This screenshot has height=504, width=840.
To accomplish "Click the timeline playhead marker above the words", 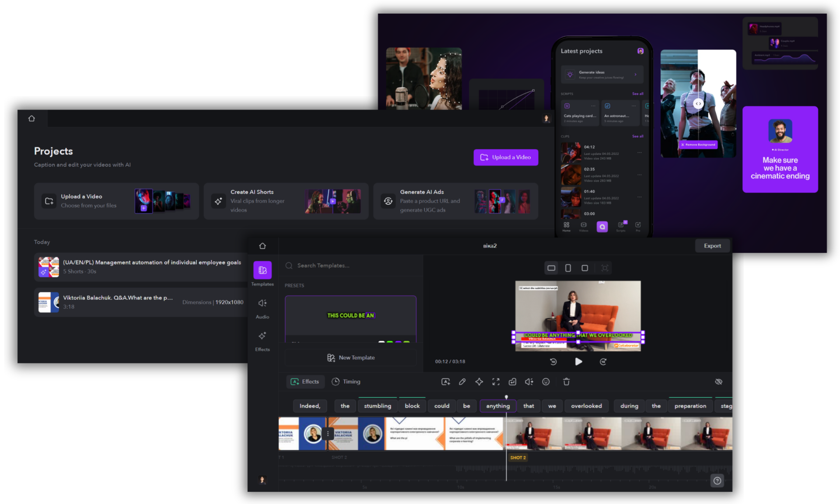I will pos(506,397).
